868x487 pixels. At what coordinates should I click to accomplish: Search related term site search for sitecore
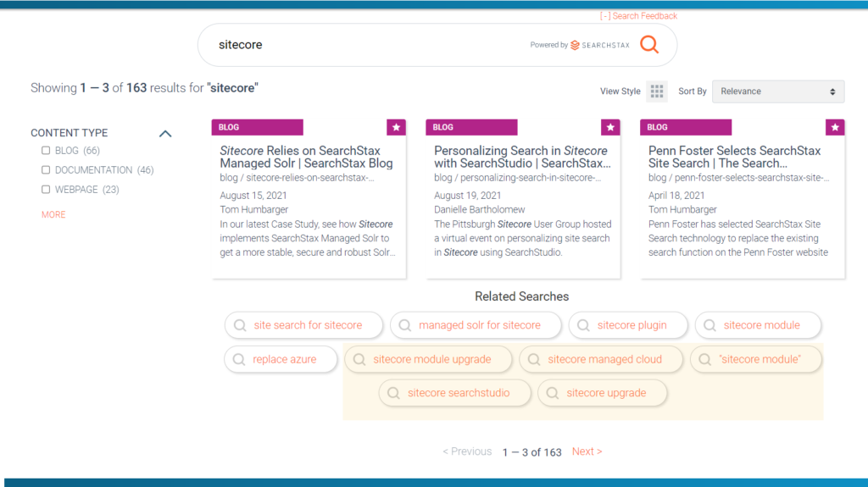(x=303, y=325)
